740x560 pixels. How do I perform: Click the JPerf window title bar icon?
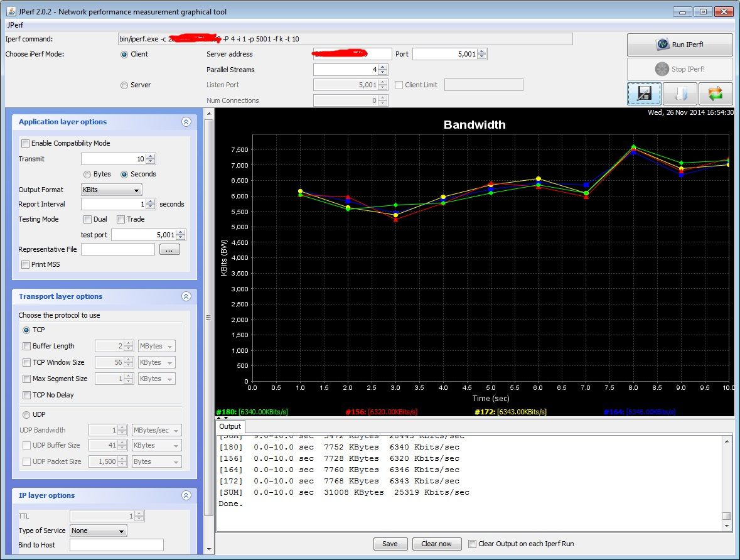pyautogui.click(x=11, y=11)
